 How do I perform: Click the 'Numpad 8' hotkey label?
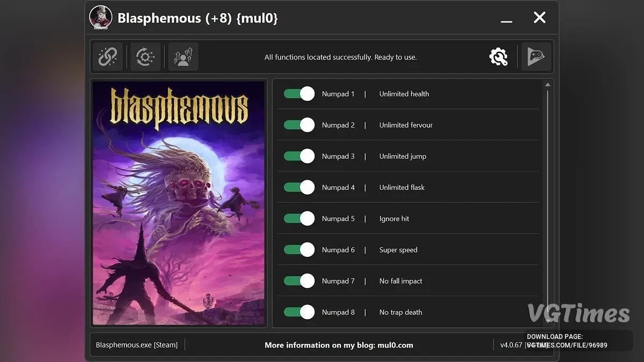point(338,312)
